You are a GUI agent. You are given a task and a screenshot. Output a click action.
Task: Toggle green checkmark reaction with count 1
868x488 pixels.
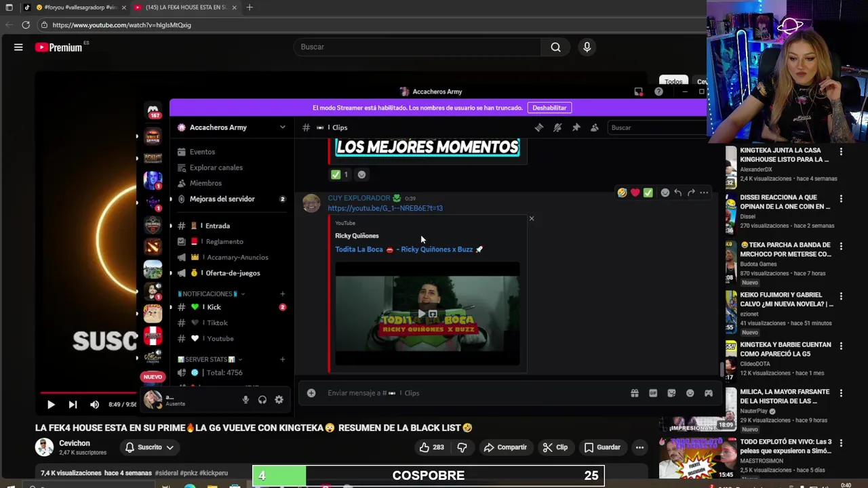340,175
